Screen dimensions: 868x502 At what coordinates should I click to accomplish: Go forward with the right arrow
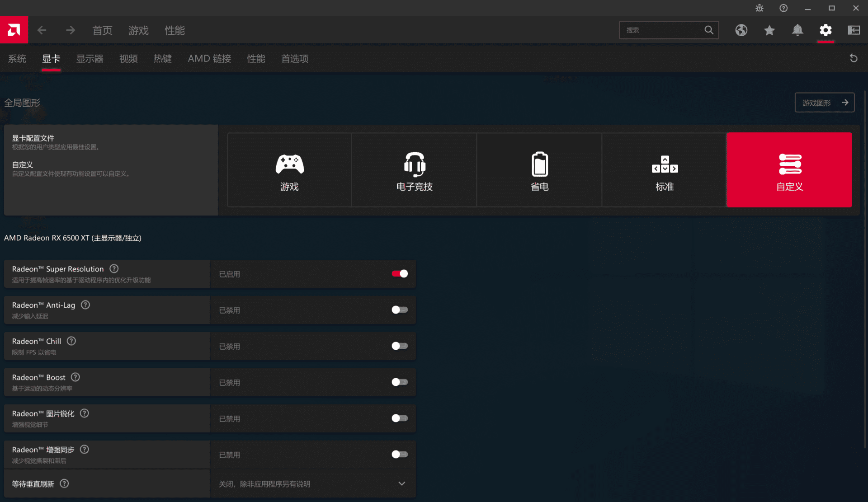click(70, 30)
